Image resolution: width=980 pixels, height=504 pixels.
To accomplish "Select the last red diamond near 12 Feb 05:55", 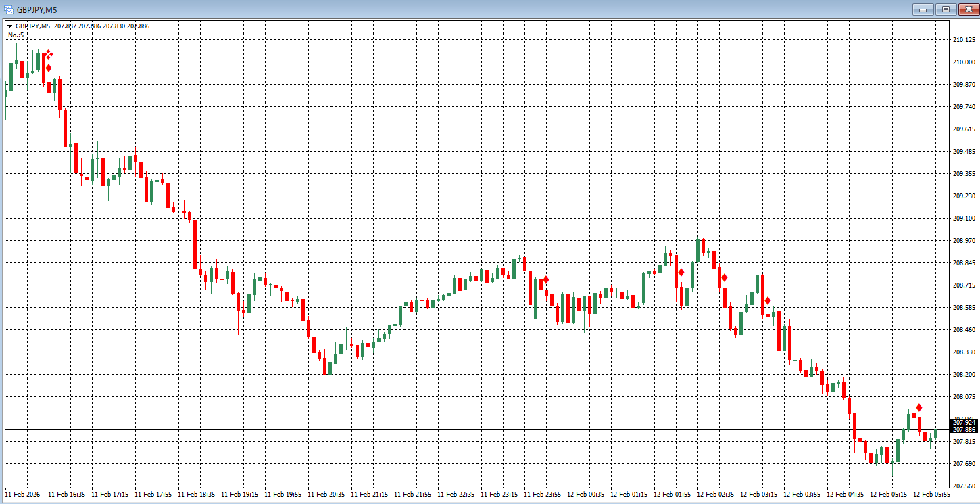I will pos(919,407).
